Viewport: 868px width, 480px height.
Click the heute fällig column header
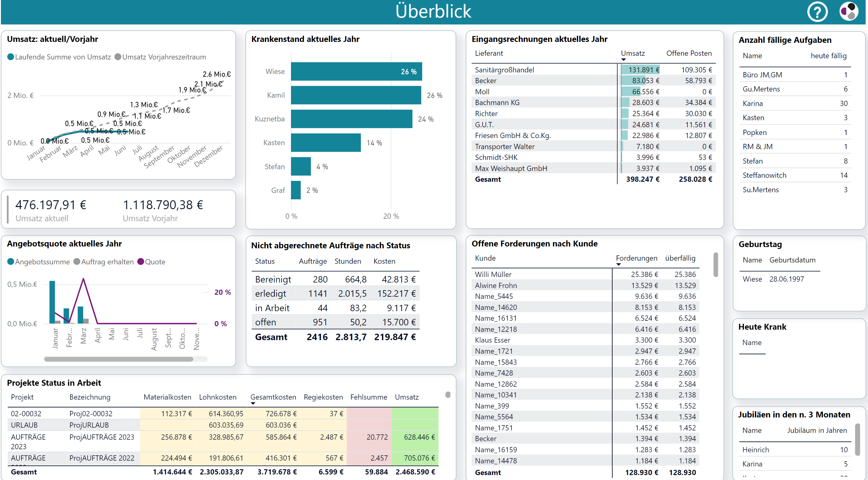(x=828, y=56)
